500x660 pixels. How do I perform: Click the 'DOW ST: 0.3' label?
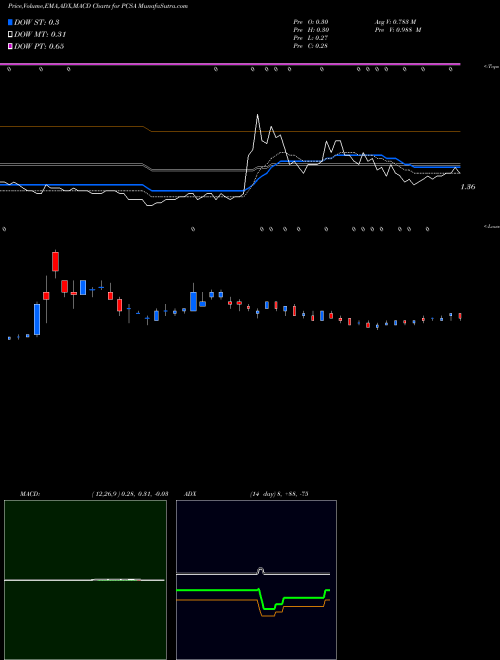point(37,23)
